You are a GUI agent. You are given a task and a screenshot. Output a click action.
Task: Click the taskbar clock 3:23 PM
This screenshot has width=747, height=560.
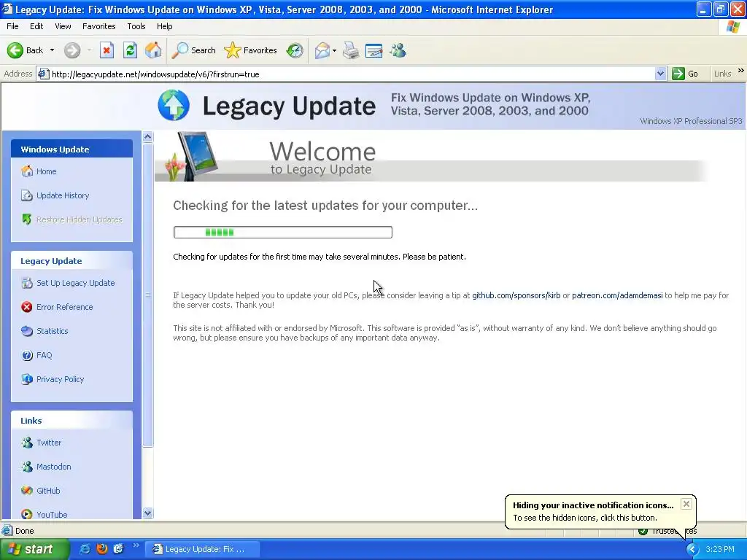(720, 549)
